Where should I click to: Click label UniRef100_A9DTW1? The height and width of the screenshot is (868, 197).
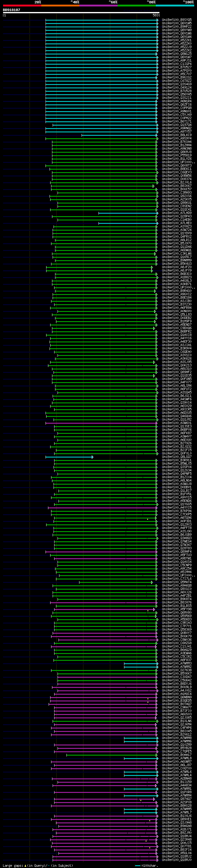pyautogui.click(x=177, y=558)
